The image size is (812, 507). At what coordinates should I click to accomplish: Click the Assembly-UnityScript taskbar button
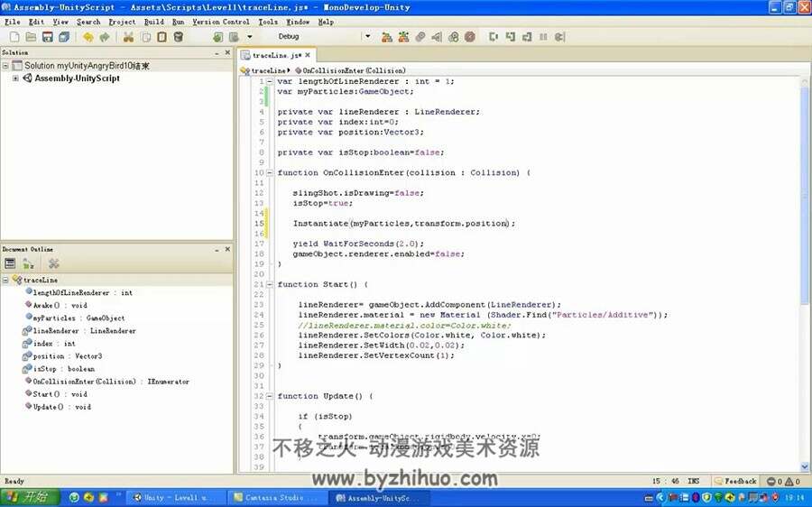(x=381, y=498)
